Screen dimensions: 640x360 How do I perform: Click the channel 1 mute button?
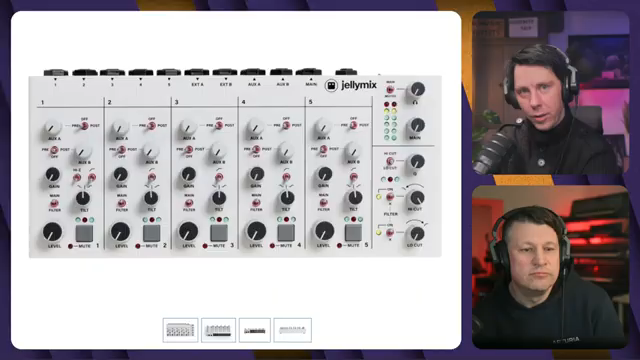[84, 233]
